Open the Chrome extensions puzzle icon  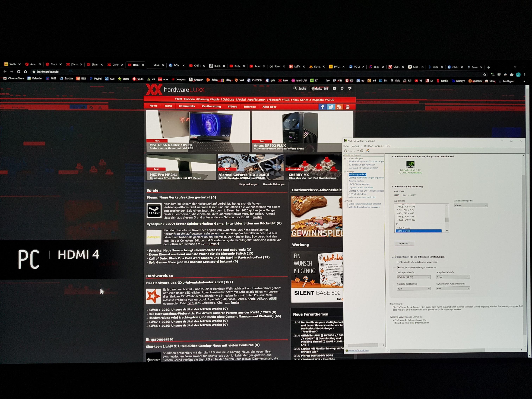(512, 75)
